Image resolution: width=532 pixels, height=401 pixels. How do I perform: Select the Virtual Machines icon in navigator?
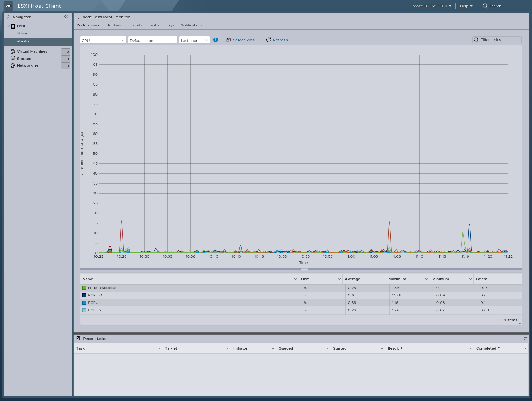coord(12,51)
